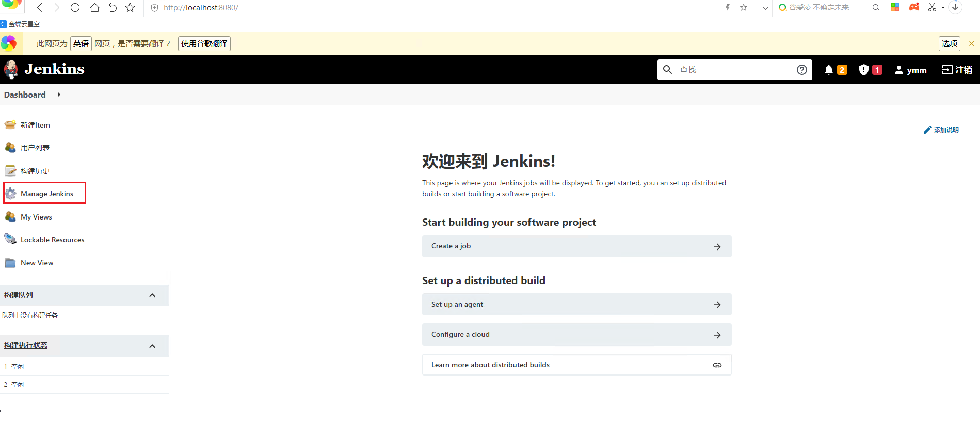Image resolution: width=980 pixels, height=422 pixels.
Task: Click the 使用谷歌翻译 button
Action: point(204,44)
